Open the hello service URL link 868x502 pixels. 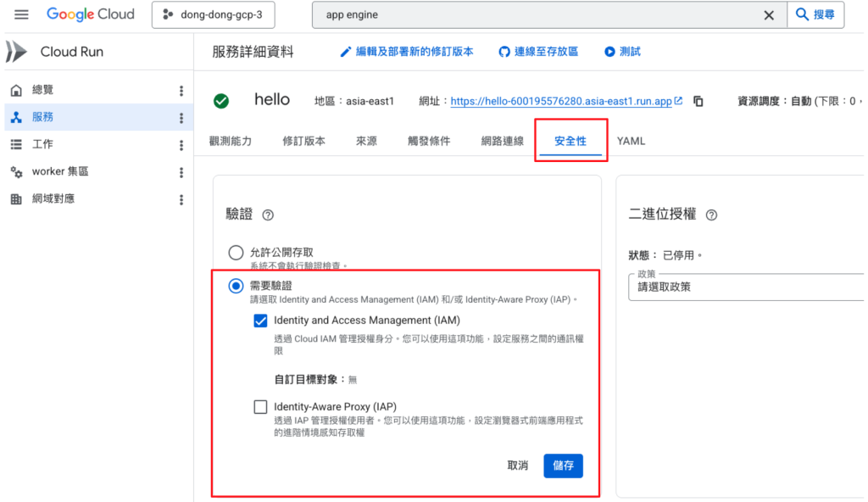(561, 101)
